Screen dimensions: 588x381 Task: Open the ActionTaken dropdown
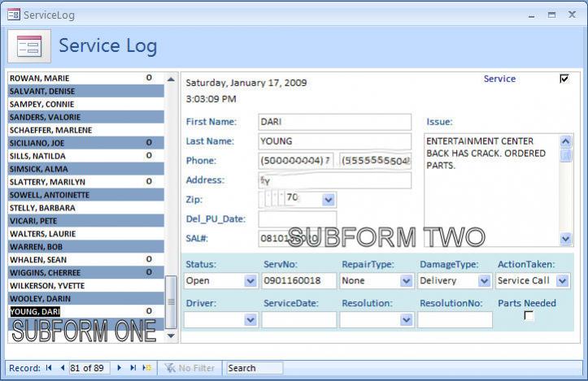(x=562, y=280)
